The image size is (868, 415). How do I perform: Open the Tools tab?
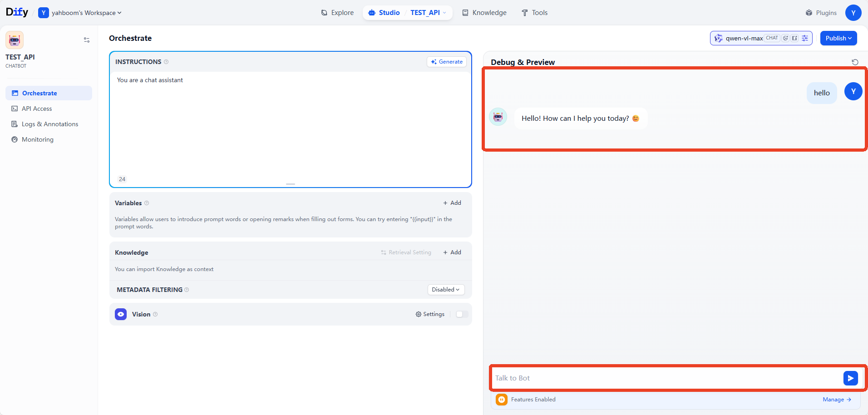click(x=534, y=13)
